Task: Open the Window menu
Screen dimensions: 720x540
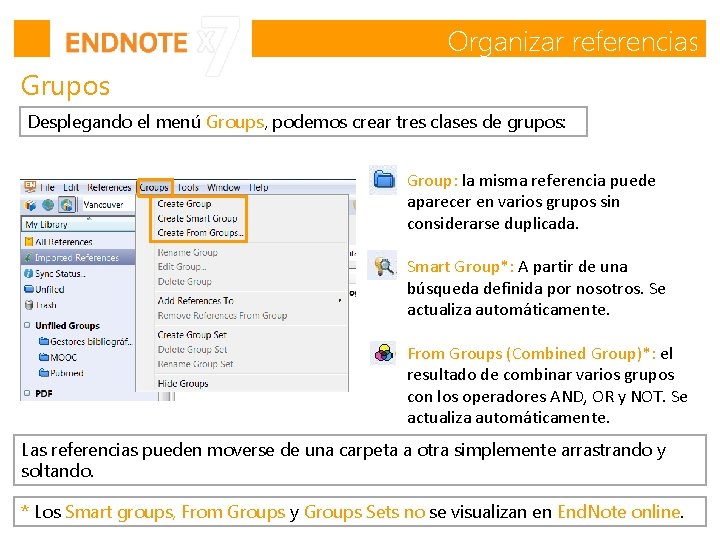Action: (224, 187)
